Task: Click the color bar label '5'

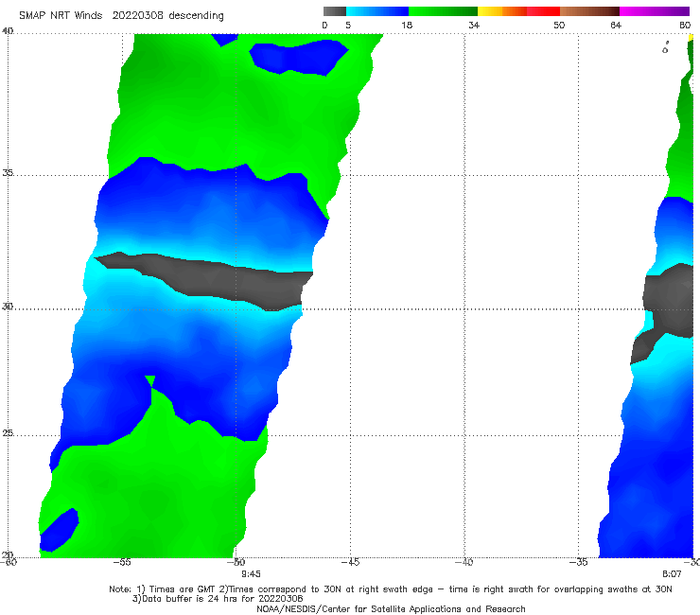Action: click(348, 25)
